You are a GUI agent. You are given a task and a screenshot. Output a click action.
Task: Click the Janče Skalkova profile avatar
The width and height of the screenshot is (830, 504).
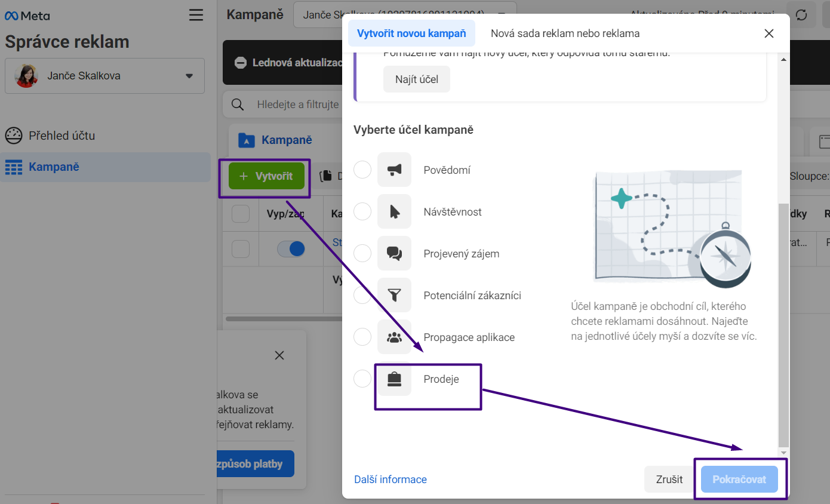(x=27, y=76)
